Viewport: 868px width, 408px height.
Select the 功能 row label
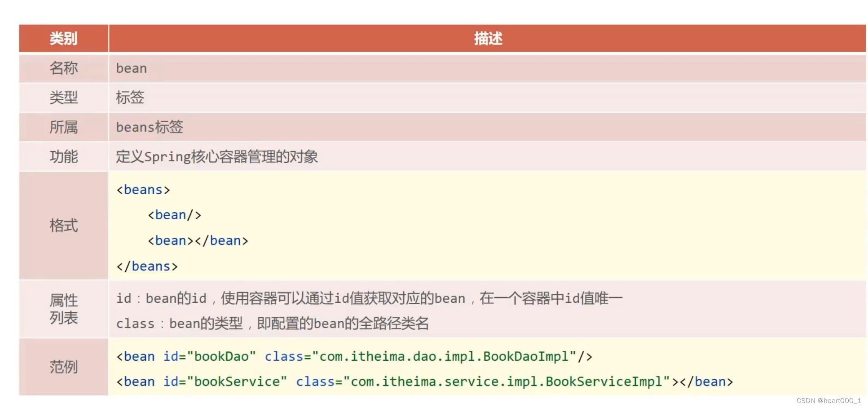tap(63, 156)
